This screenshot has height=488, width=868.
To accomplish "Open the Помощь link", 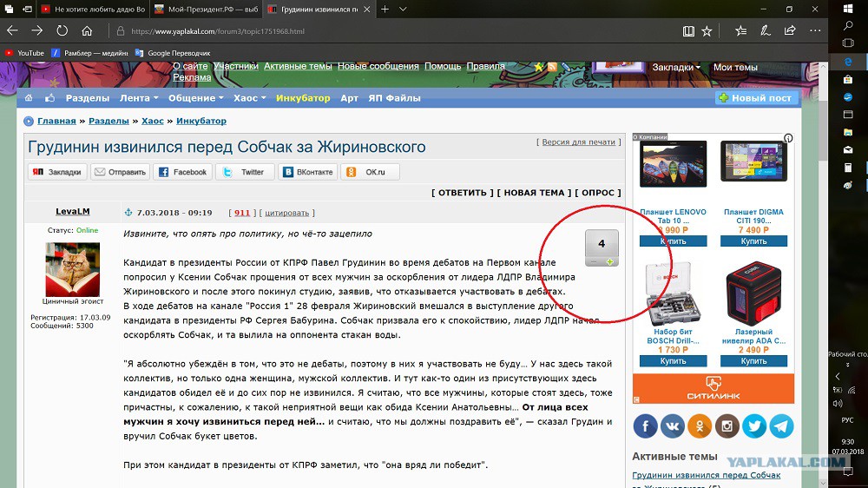I will (443, 66).
